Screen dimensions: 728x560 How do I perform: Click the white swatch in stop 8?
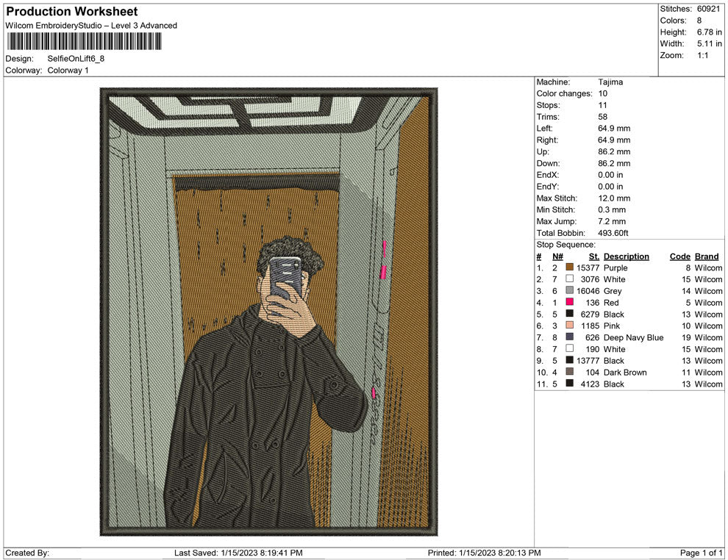click(570, 348)
